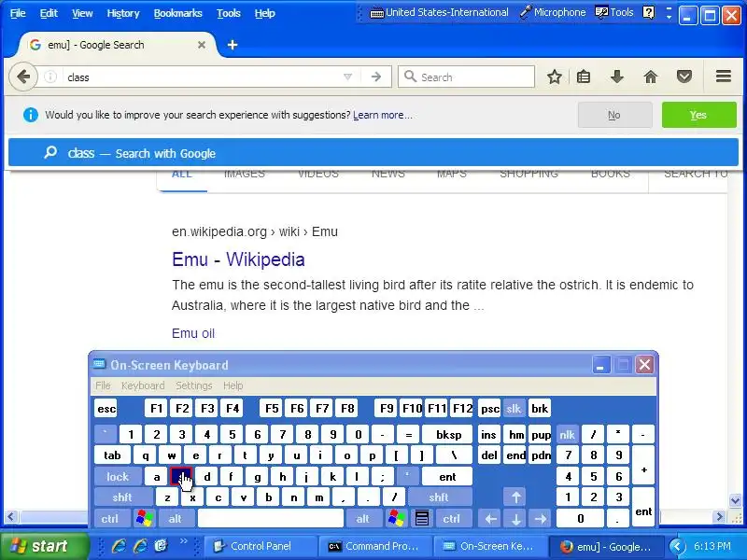This screenshot has width=747, height=560.
Task: Click the main keyboard ent key
Action: pos(448,476)
